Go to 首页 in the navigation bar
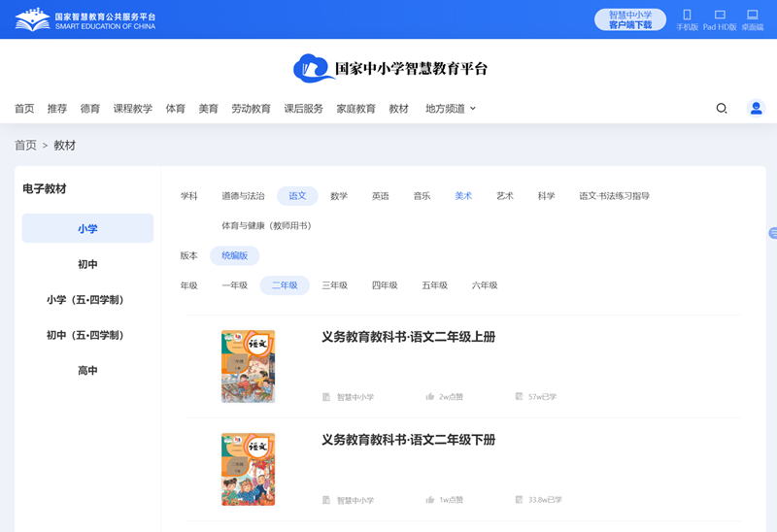Viewport: 777px width, 532px height. (x=24, y=109)
